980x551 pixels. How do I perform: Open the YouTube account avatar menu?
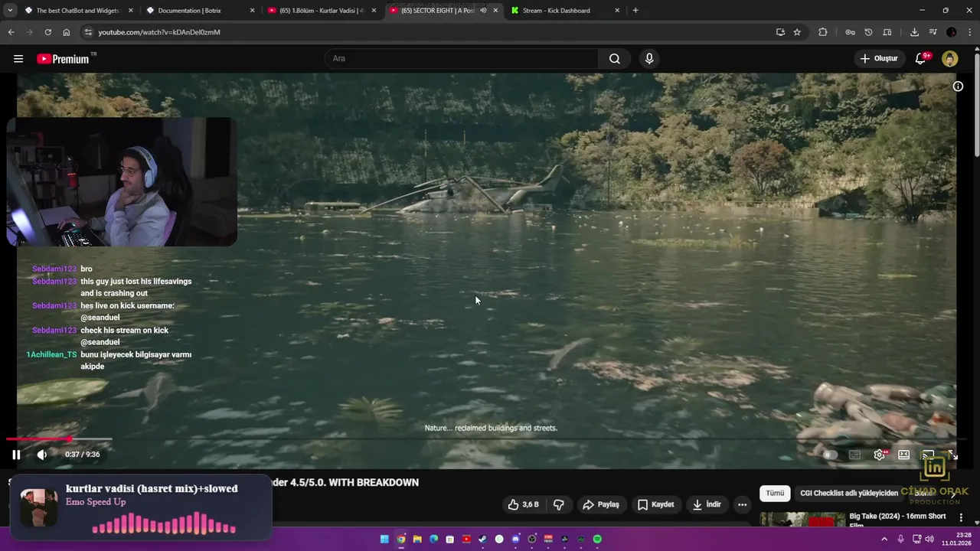pyautogui.click(x=950, y=59)
